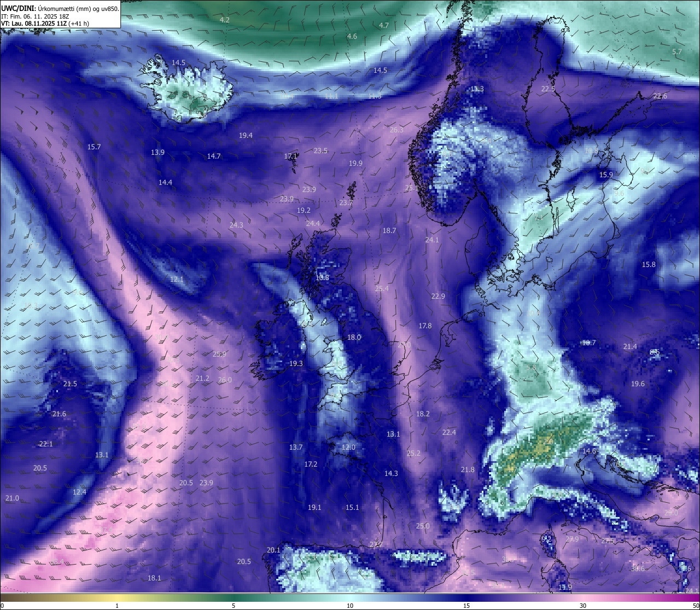The height and width of the screenshot is (610, 700).
Task: Click the value 25.2 over France
Action: tap(413, 454)
